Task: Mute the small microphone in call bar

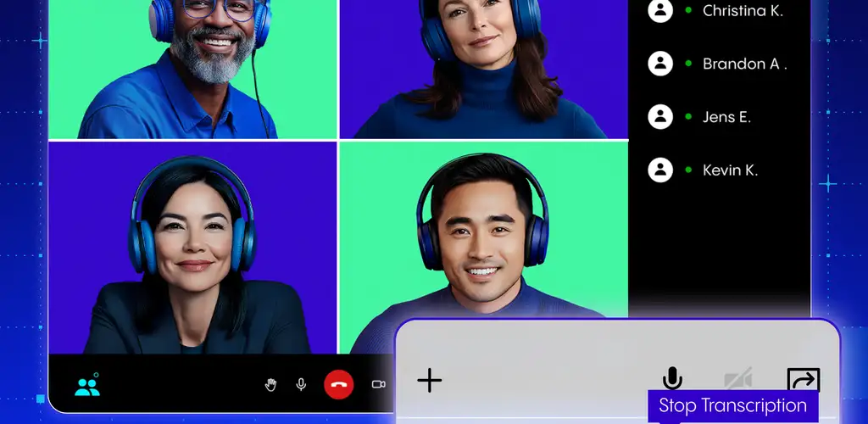Action: pyautogui.click(x=301, y=385)
